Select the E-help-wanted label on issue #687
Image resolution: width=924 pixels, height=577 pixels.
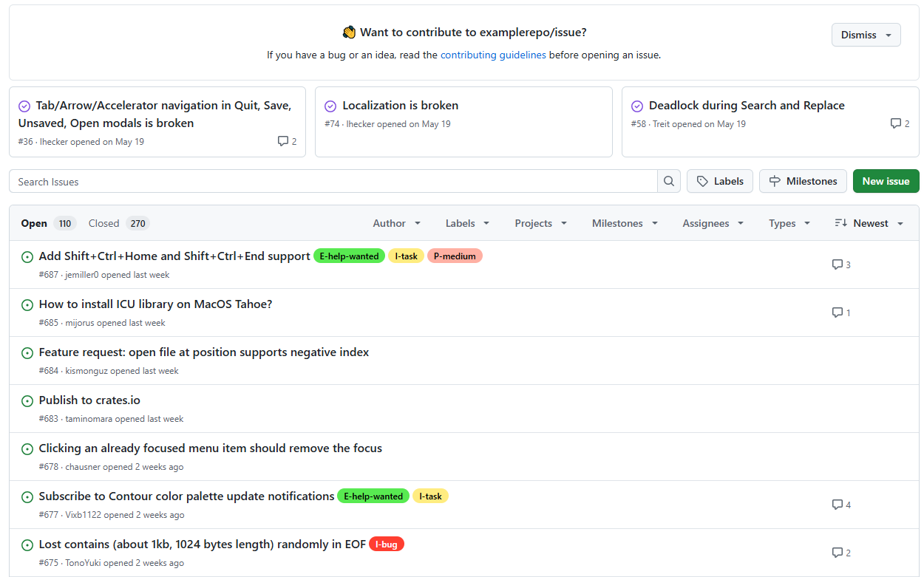pos(349,256)
